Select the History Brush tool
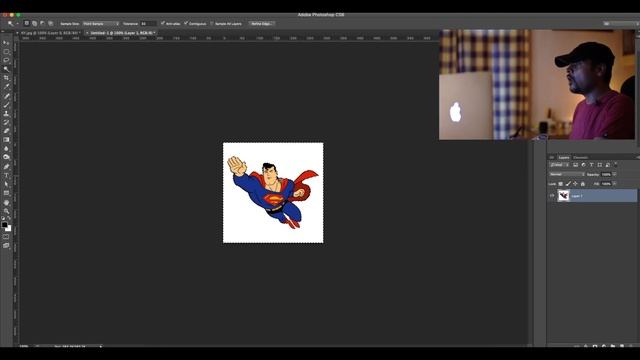The image size is (640, 360). click(x=6, y=122)
